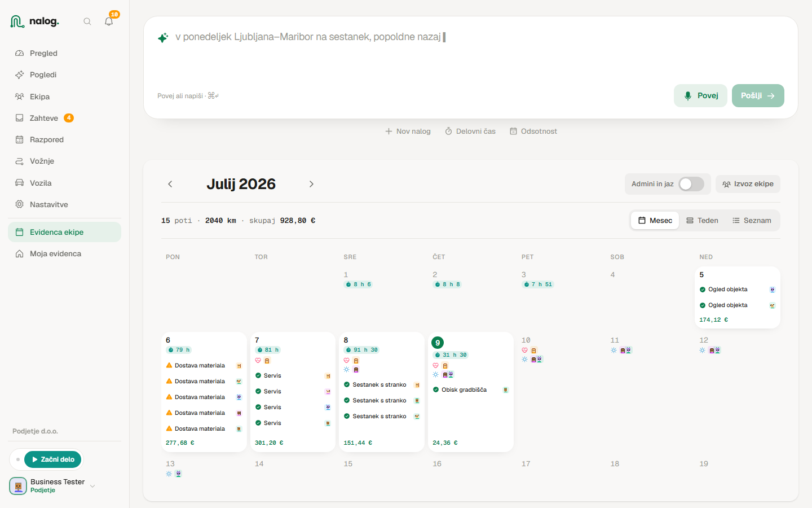The width and height of the screenshot is (812, 508).
Task: Click the nalog logo icon
Action: [17, 21]
